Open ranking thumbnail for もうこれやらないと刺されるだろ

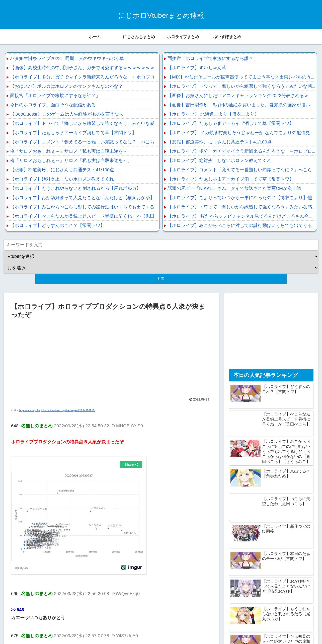(246, 615)
